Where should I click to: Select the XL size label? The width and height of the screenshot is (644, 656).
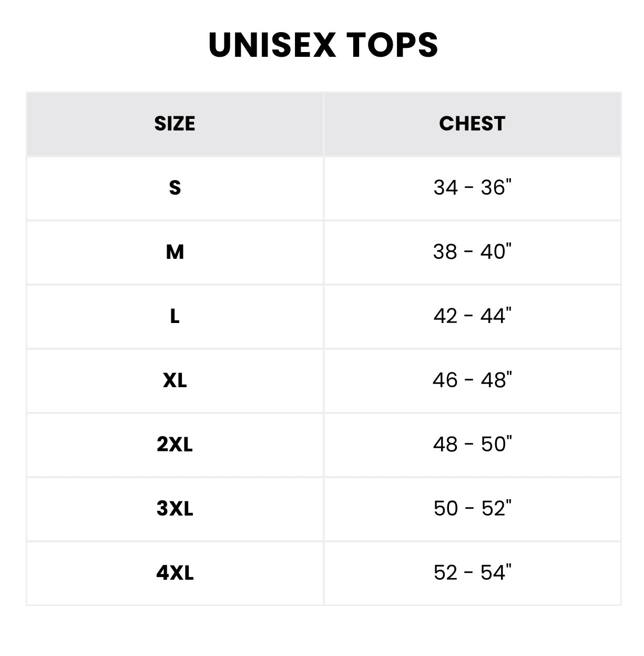(175, 380)
